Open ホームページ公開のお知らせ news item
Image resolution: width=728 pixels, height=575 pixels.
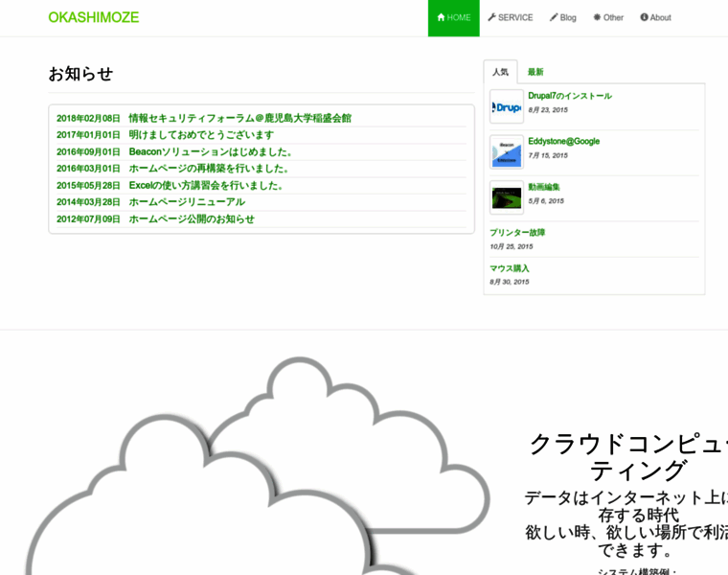(192, 218)
